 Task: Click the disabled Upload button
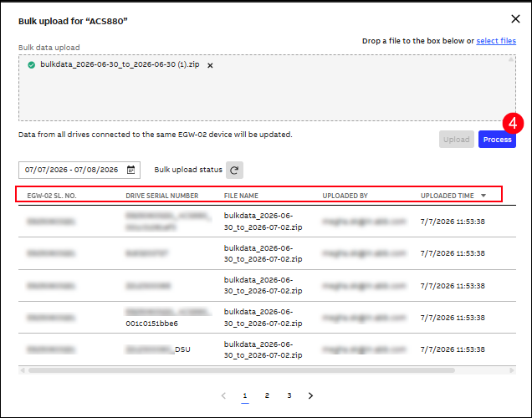pyautogui.click(x=457, y=140)
